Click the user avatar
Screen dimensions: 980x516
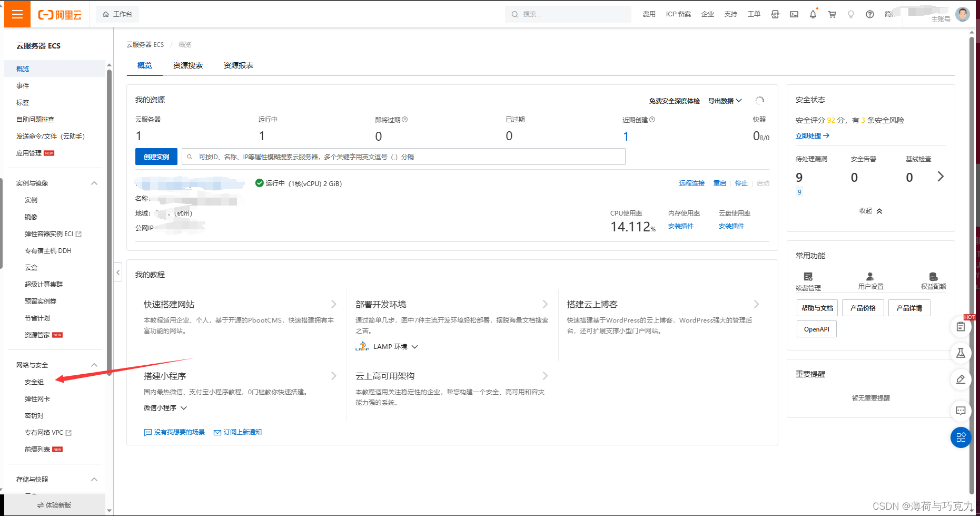(x=963, y=14)
